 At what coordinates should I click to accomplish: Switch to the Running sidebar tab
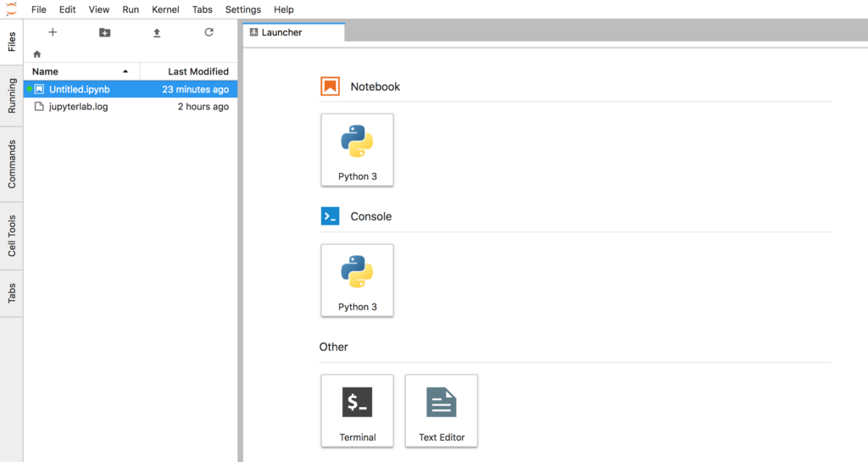coord(12,96)
